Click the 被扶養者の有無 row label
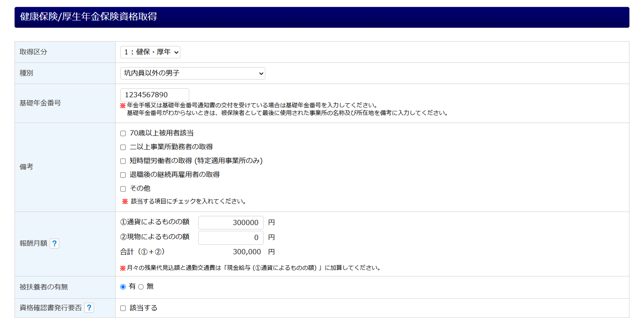This screenshot has height=326, width=644. coord(44,287)
